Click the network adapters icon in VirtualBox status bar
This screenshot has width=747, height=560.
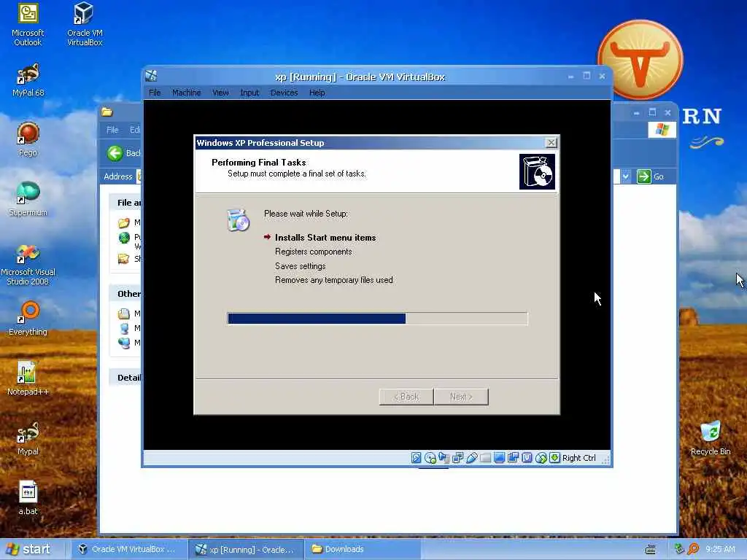point(458,458)
